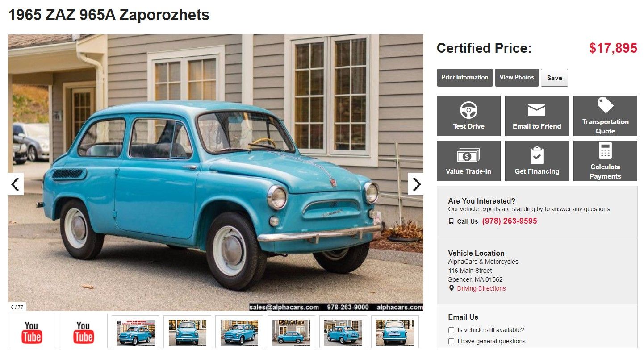This screenshot has height=350, width=644.
Task: Open the second YouTube video thumbnail
Action: click(84, 332)
